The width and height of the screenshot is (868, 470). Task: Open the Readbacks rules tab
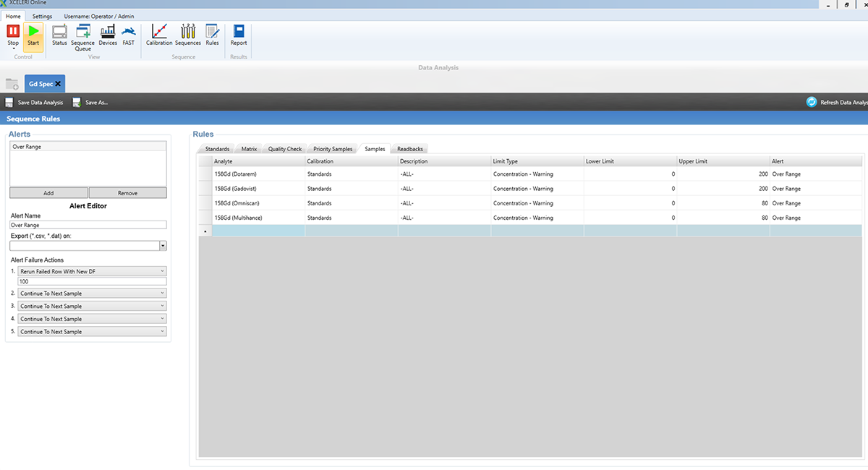click(x=410, y=149)
